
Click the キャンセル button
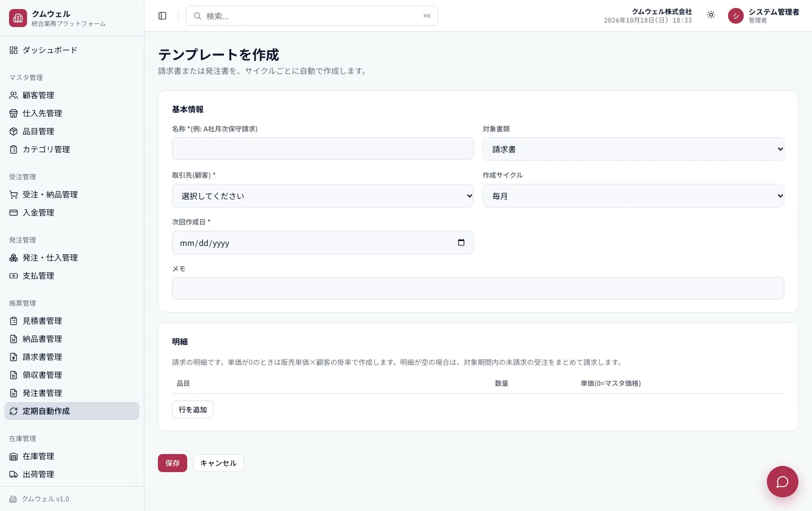218,463
